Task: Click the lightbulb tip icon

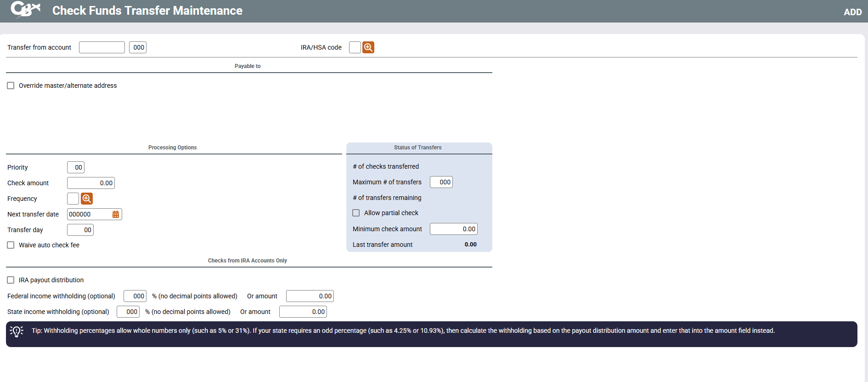Action: click(x=17, y=331)
